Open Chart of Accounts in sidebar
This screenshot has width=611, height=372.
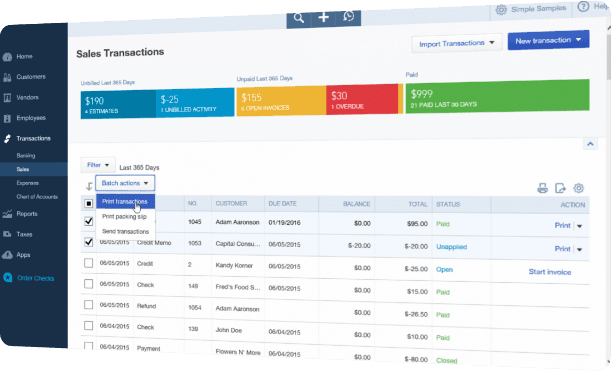[x=37, y=197]
